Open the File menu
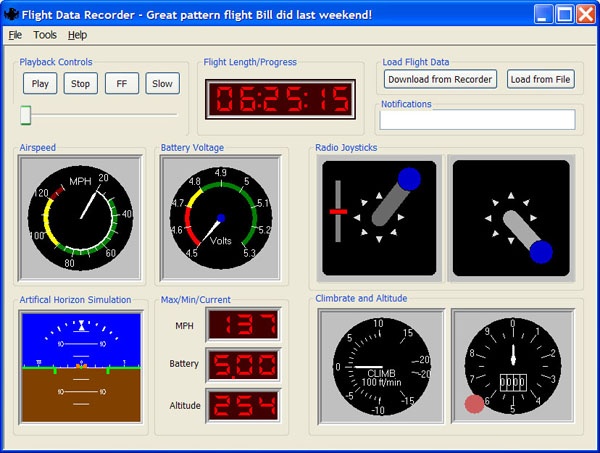Image resolution: width=600 pixels, height=453 pixels. (15, 35)
